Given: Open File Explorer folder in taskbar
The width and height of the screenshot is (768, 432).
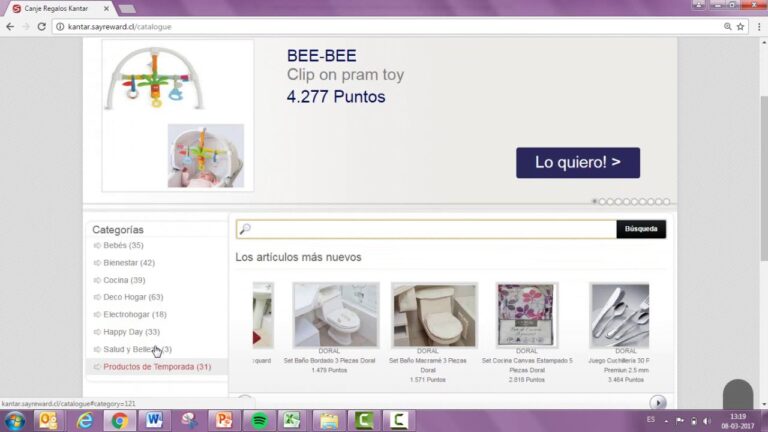Looking at the screenshot, I should (329, 421).
